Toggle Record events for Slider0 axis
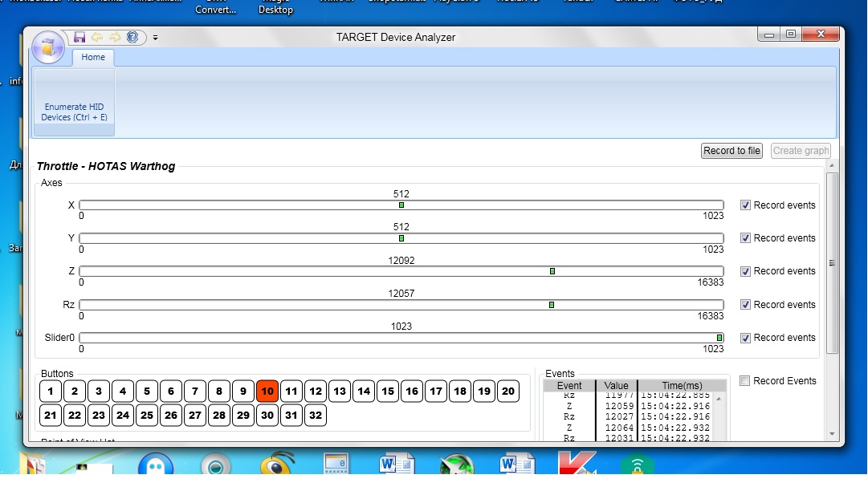This screenshot has width=868, height=495. pyautogui.click(x=745, y=338)
